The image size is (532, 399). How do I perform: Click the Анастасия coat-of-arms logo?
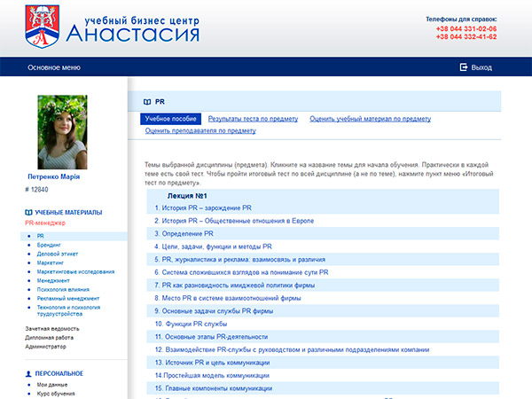[41, 26]
